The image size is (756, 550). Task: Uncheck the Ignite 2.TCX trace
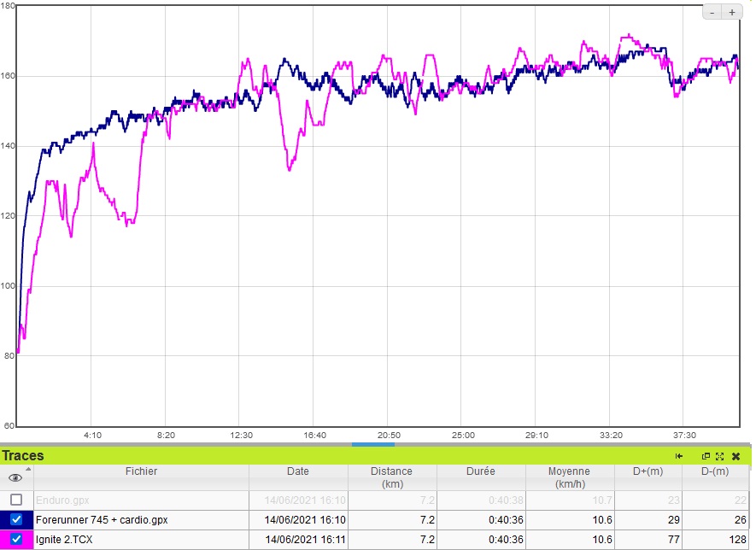pyautogui.click(x=16, y=539)
